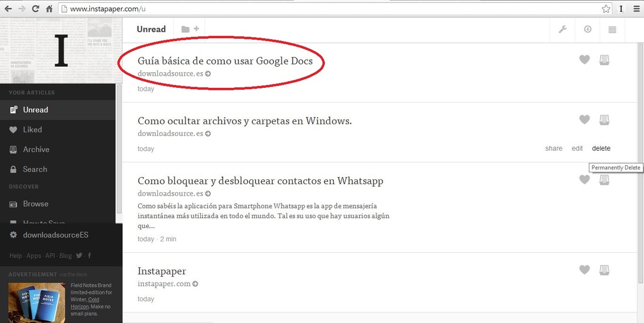
Task: Open Como bloquear y desbloquear contactos en Whatsapp
Action: coord(261,181)
